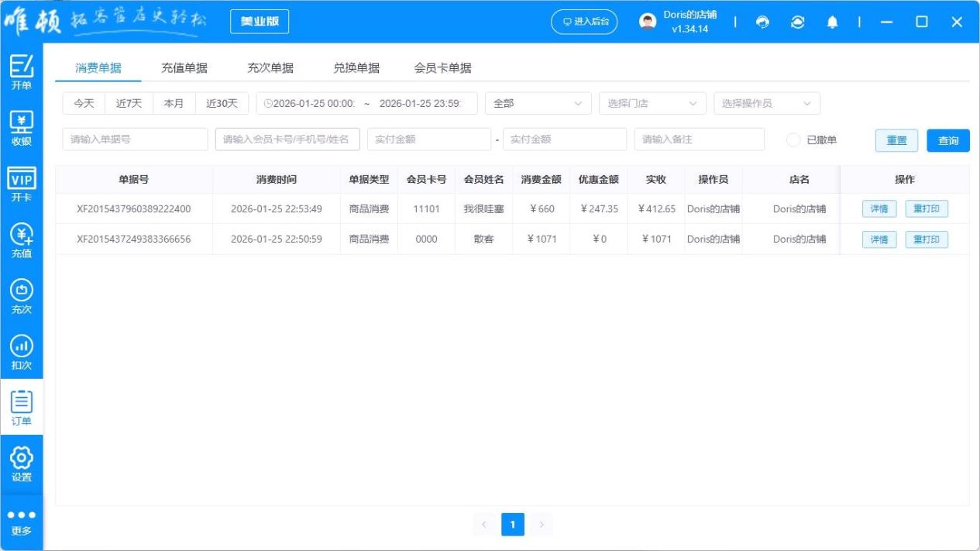Switch to the 会员卡单据 tab
The height and width of the screenshot is (551, 980).
tap(443, 67)
